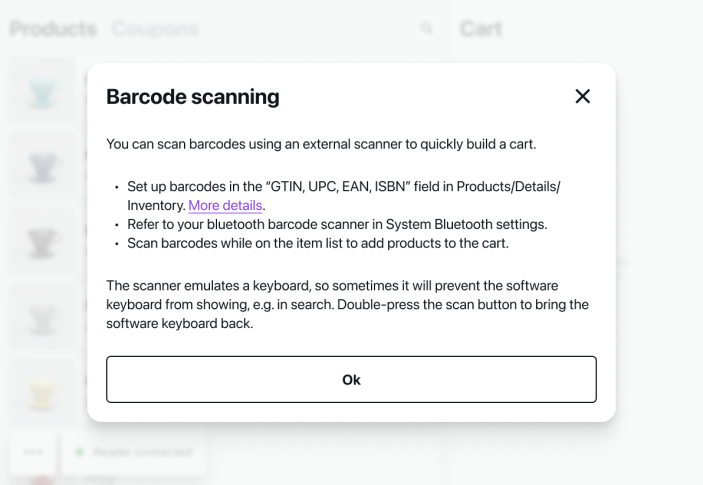Click the keyboard emulation paragraph text

click(x=347, y=304)
